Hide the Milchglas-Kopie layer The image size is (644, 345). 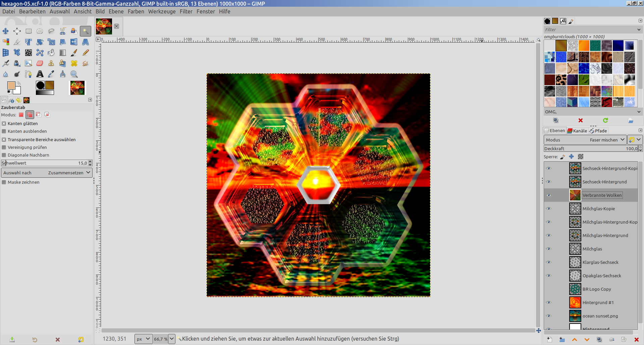tap(549, 209)
